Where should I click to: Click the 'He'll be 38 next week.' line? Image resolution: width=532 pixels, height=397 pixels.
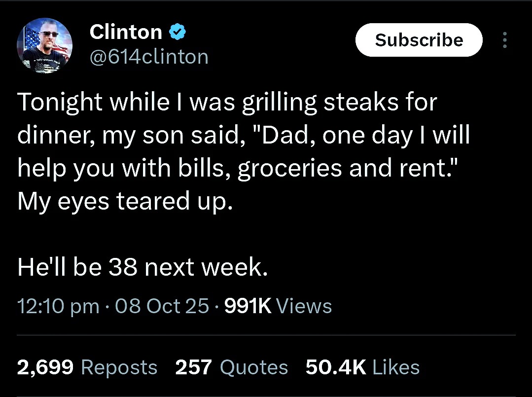(143, 267)
